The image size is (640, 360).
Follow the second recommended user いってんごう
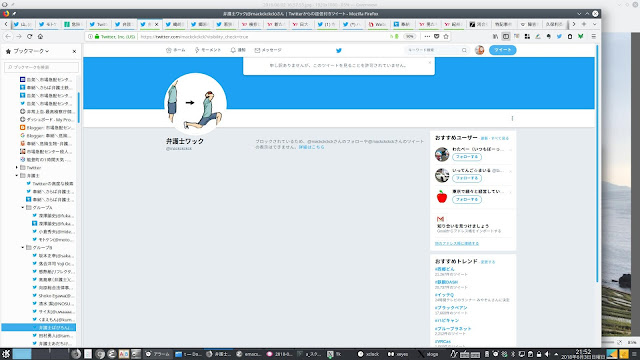pos(467,178)
